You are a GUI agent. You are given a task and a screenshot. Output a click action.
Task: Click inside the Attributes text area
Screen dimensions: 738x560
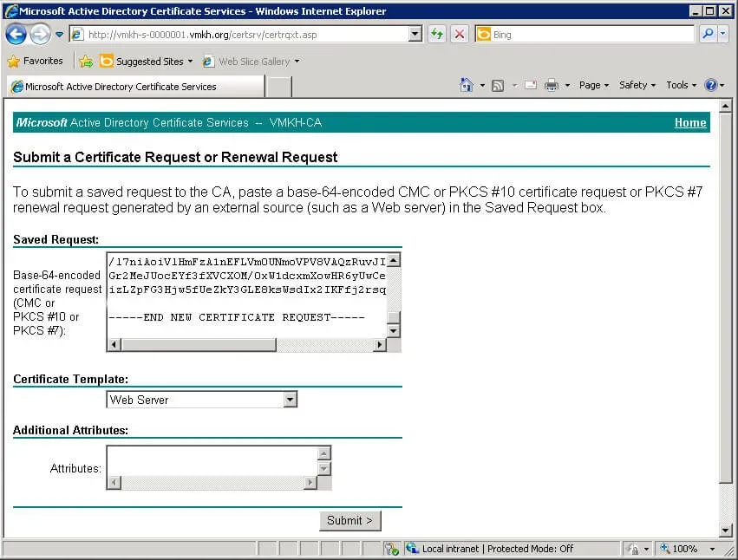tap(212, 460)
